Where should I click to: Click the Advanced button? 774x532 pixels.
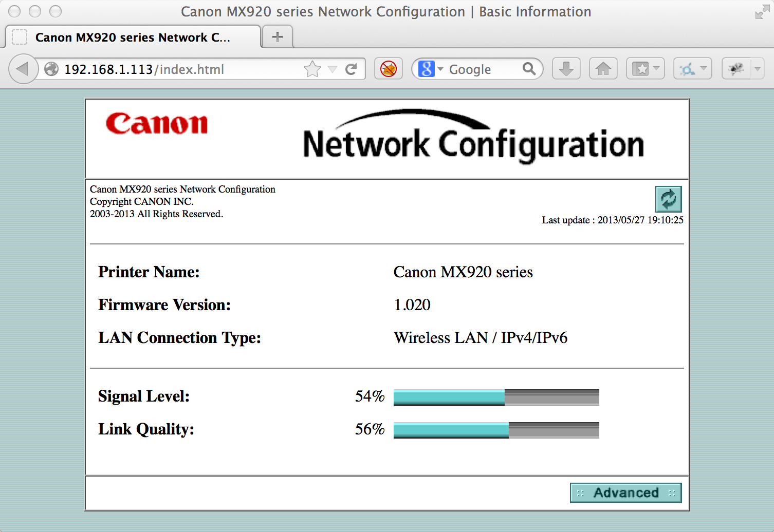[625, 493]
